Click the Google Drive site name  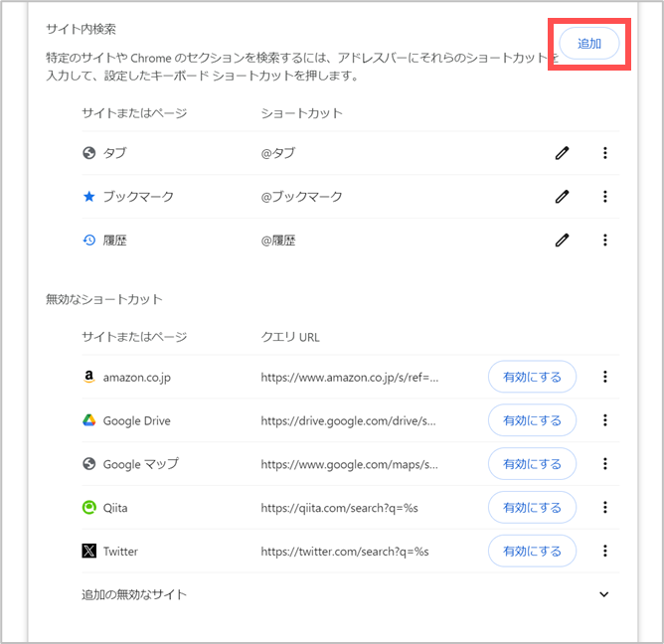137,420
